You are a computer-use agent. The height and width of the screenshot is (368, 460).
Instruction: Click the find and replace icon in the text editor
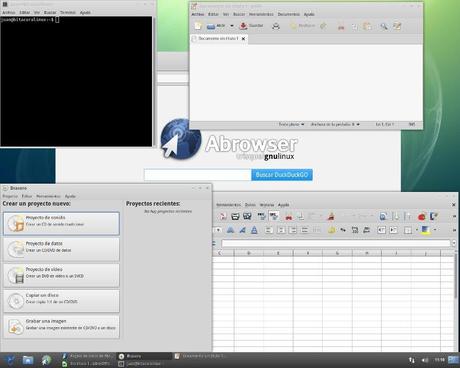pyautogui.click(x=397, y=26)
